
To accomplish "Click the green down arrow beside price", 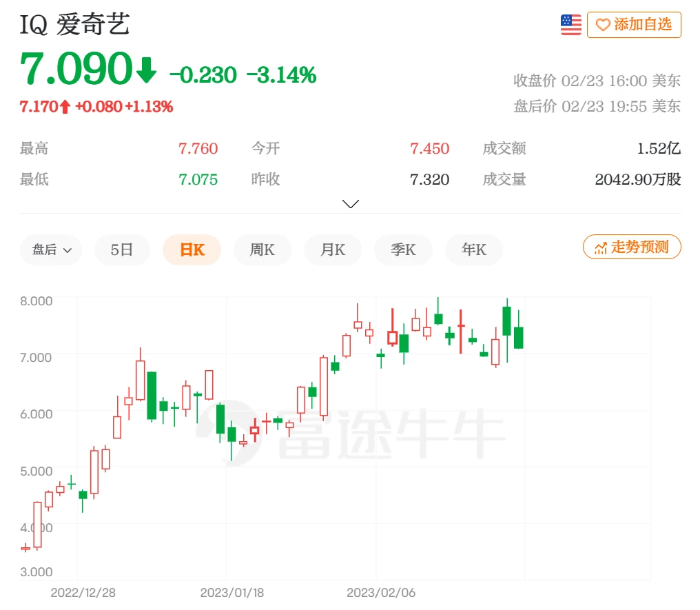I will (x=147, y=70).
